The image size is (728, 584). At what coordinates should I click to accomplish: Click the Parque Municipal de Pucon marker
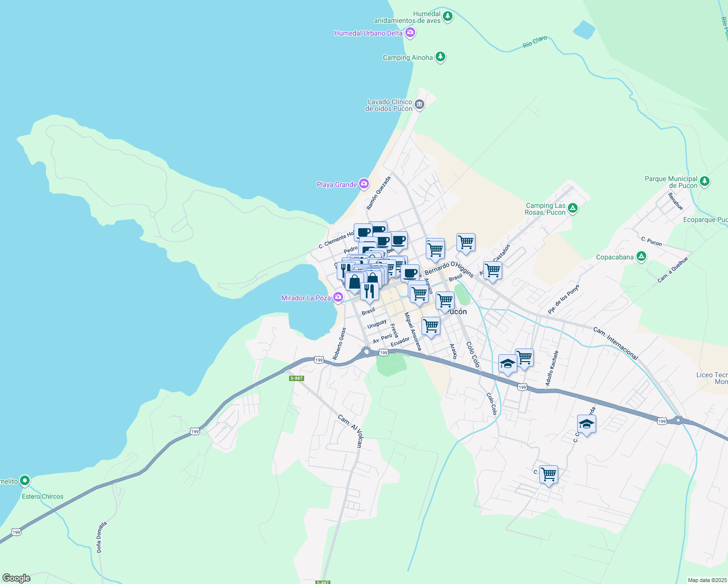point(706,181)
